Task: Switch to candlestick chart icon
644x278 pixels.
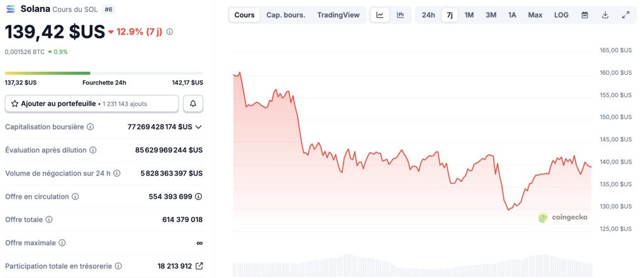Action: click(x=400, y=15)
